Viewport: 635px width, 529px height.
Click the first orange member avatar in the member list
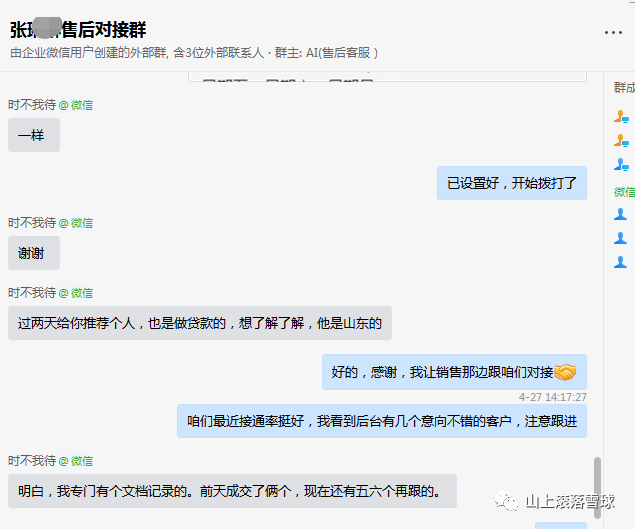(x=621, y=117)
